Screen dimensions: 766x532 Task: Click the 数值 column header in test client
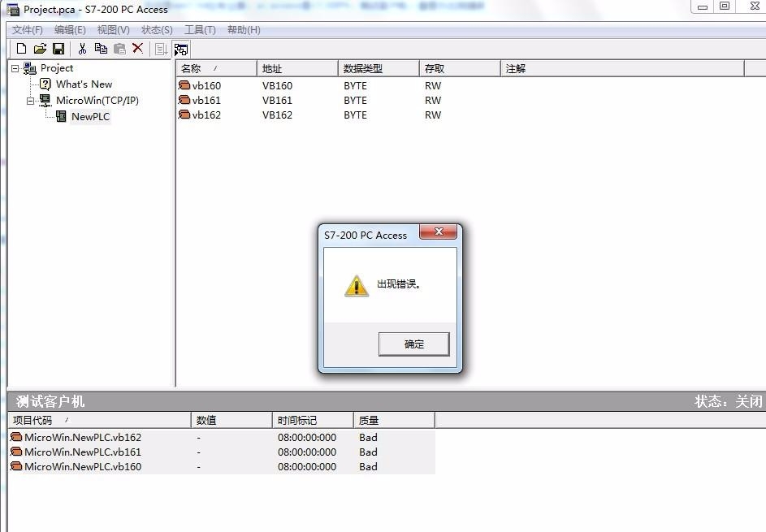[x=232, y=420]
